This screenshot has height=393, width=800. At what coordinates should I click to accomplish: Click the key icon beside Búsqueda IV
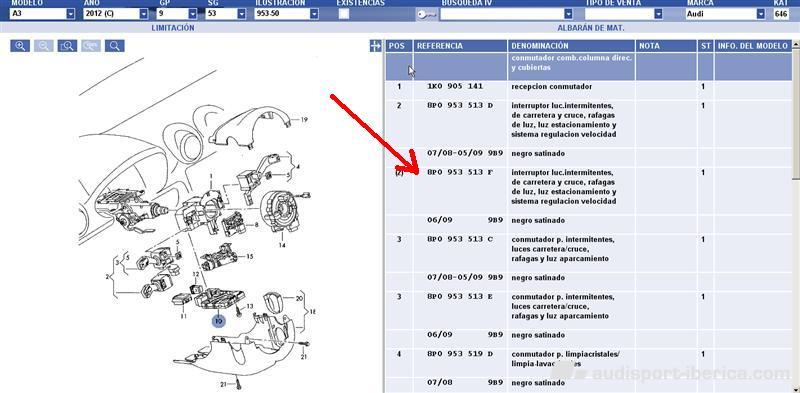point(426,14)
